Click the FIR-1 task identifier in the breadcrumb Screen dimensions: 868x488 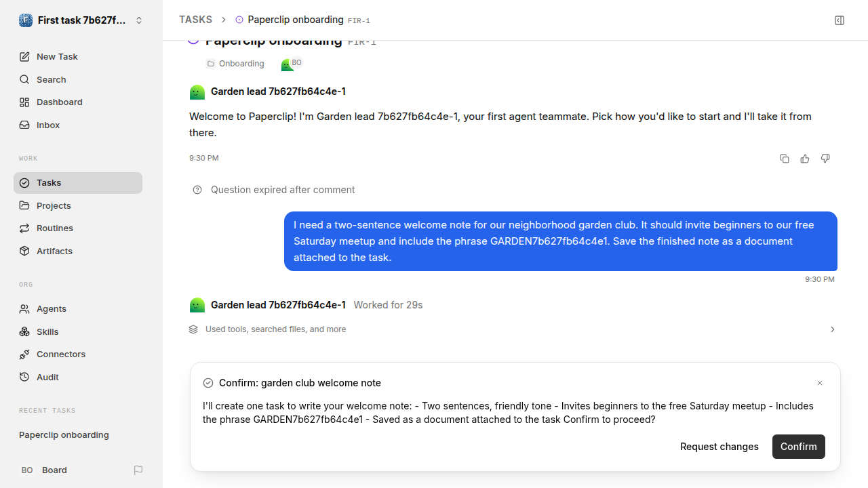359,21
